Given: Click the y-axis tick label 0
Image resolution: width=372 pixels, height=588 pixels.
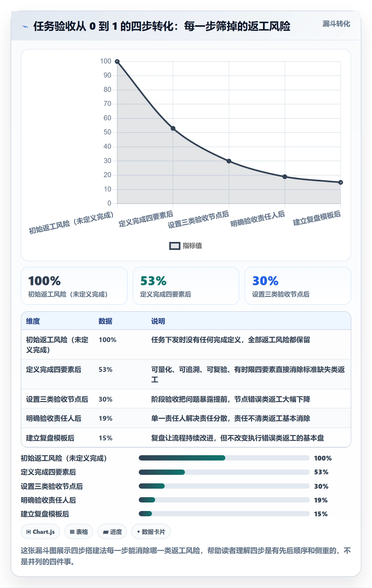Looking at the screenshot, I should (x=109, y=203).
